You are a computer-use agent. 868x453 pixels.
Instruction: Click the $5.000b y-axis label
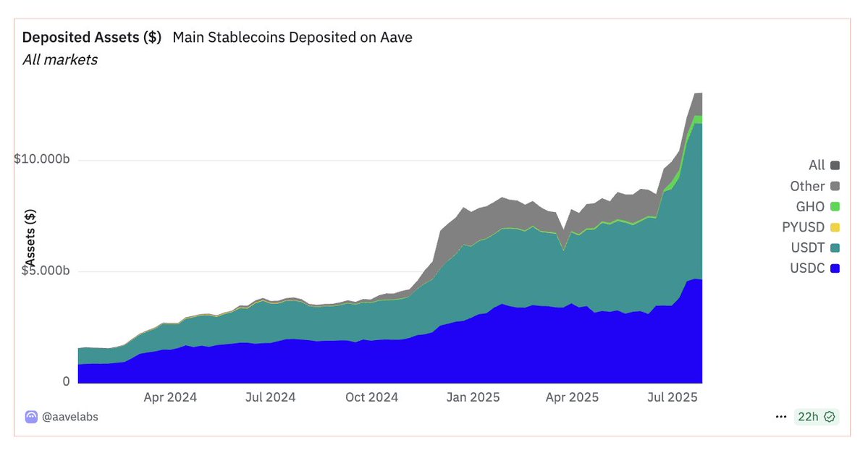pos(46,271)
